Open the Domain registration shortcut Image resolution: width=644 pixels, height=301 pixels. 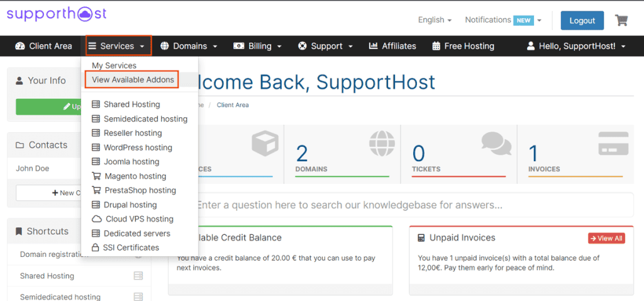tap(51, 254)
